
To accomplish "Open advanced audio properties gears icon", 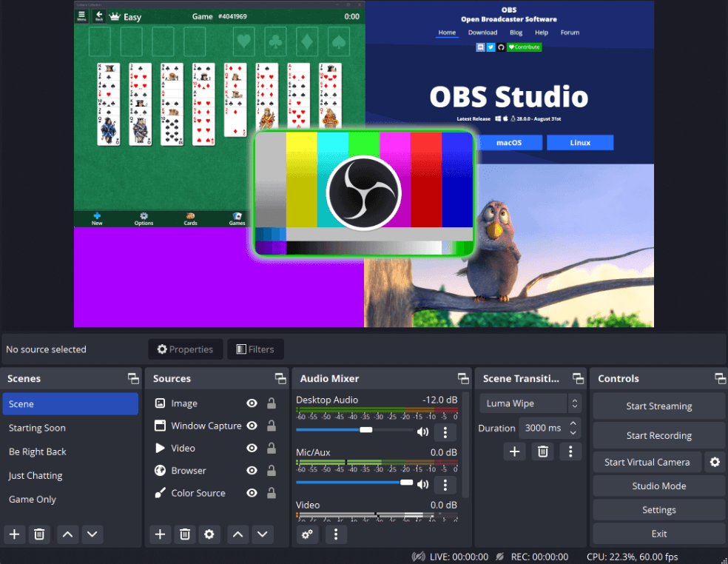I will tap(307, 534).
